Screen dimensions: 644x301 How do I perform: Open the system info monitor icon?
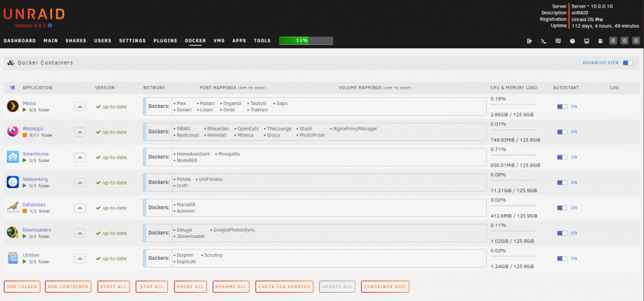coord(587,41)
